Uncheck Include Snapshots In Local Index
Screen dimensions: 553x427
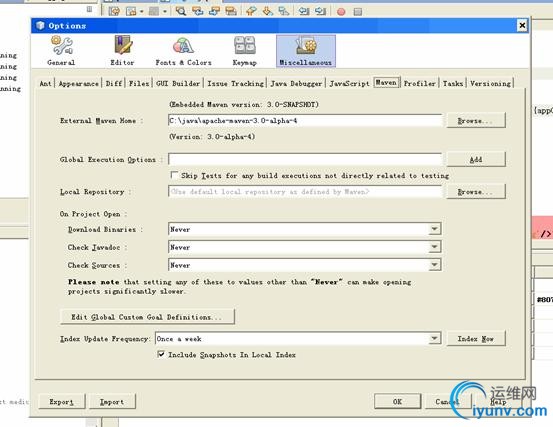[161, 354]
